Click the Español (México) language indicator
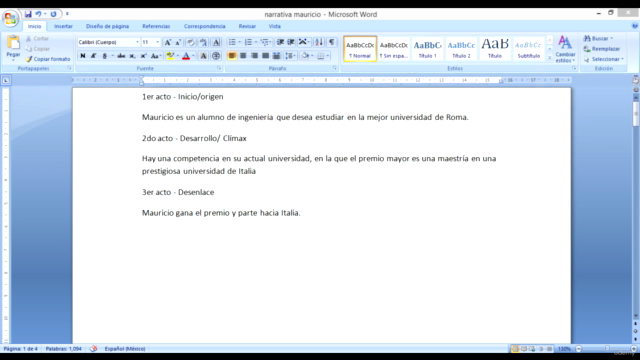 coord(125,349)
